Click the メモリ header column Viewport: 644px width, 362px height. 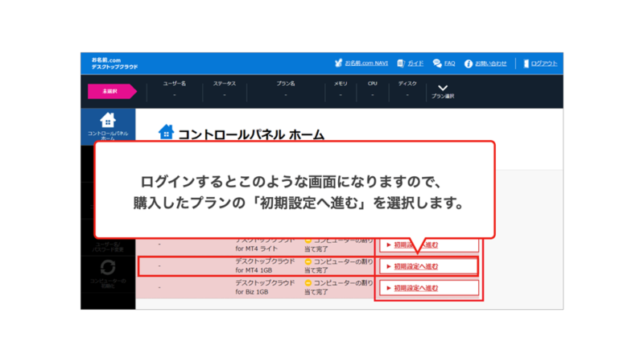341,84
